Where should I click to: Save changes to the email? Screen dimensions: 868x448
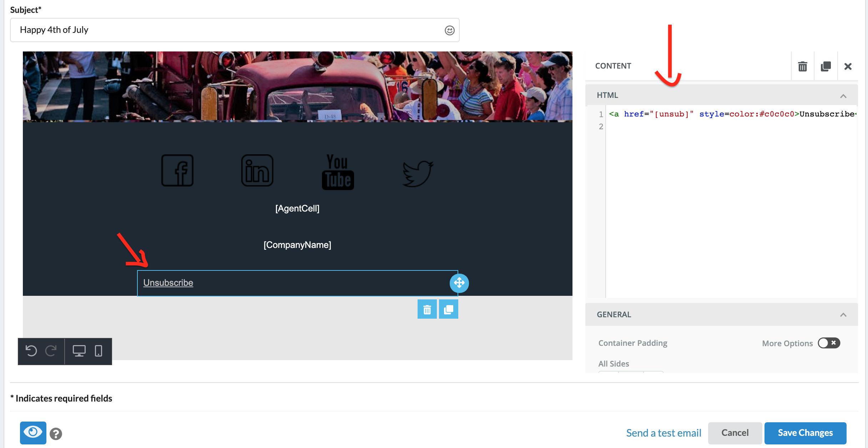point(805,433)
